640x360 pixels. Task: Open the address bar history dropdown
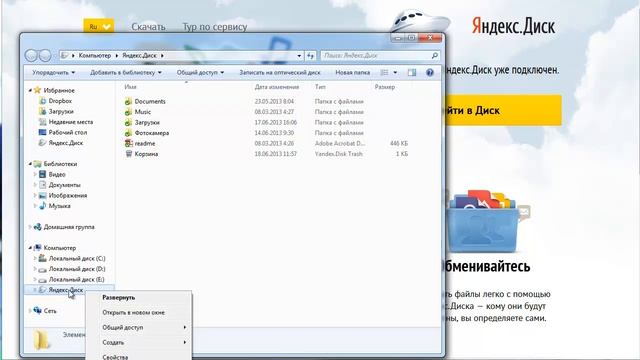(300, 56)
